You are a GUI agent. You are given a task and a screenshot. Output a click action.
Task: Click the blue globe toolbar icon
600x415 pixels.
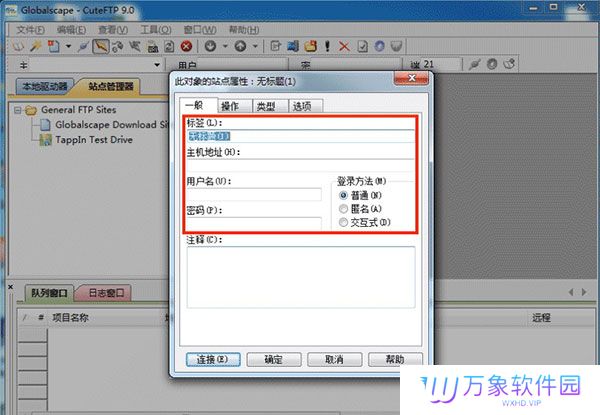point(379,47)
